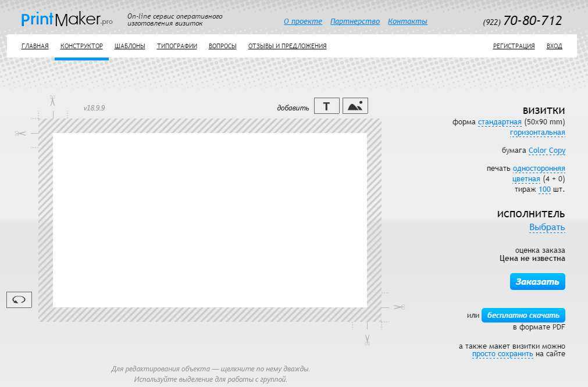This screenshot has width=588, height=387.
Task: Open the Конструктор tab
Action: tap(81, 46)
